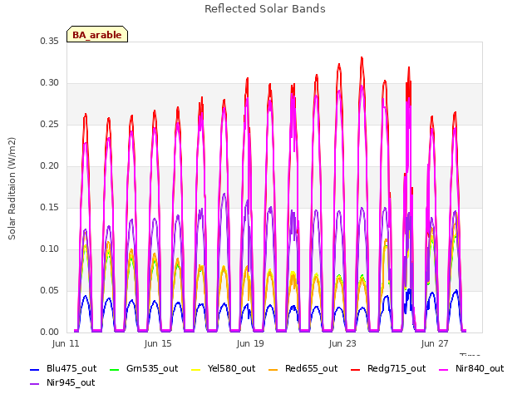Click the BA_arable annotation label
Viewport: 532px width, 399px height.
[x=97, y=35]
